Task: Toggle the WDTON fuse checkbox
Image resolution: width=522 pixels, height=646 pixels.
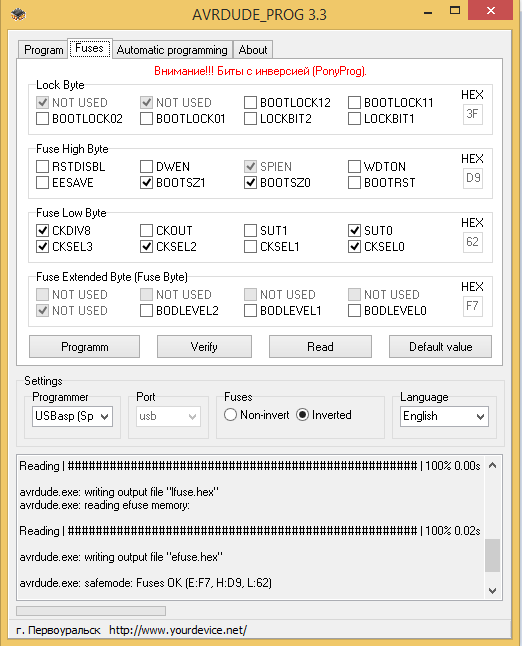Action: (x=354, y=166)
